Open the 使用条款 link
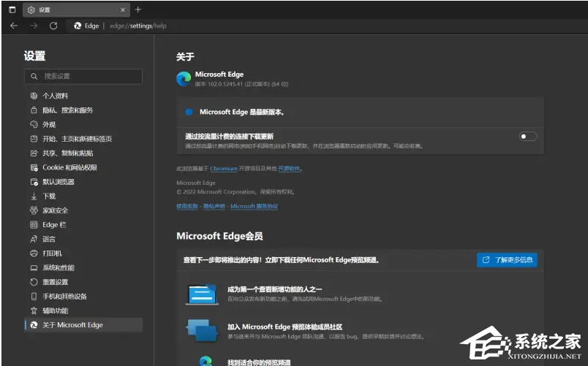This screenshot has height=366, width=588. pyautogui.click(x=187, y=206)
